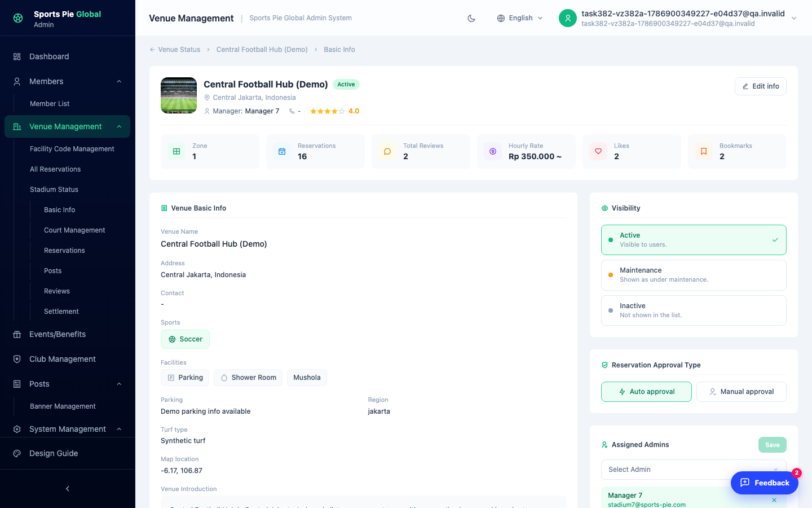
Task: Click the Basic Info submenu in sidebar
Action: [x=60, y=210]
